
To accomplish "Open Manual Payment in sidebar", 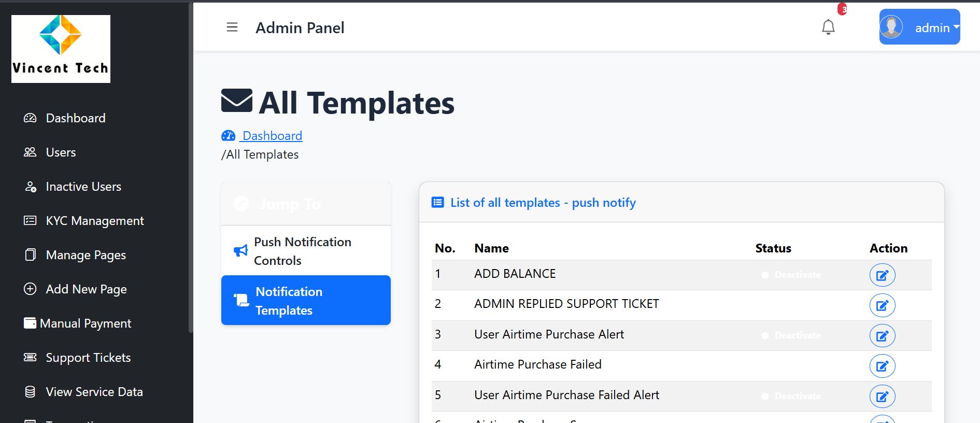I will click(x=85, y=323).
